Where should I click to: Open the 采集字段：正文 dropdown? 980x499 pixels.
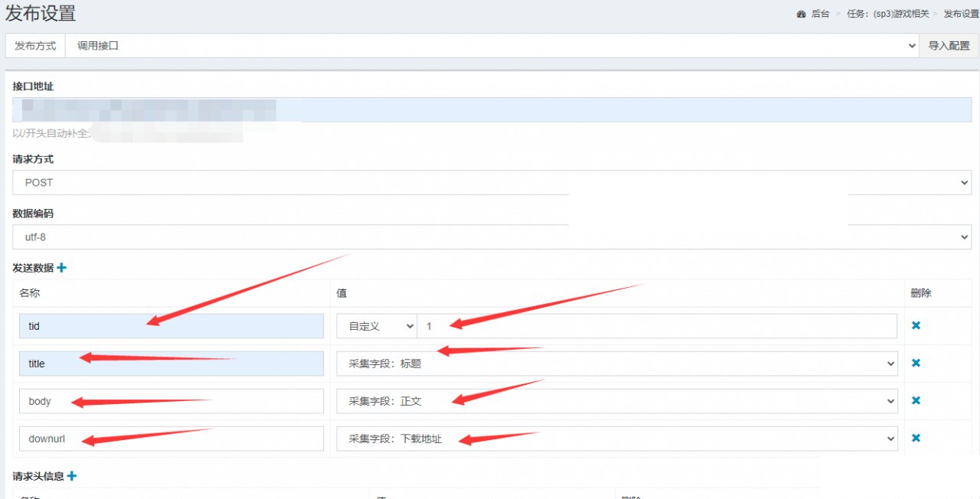(616, 401)
